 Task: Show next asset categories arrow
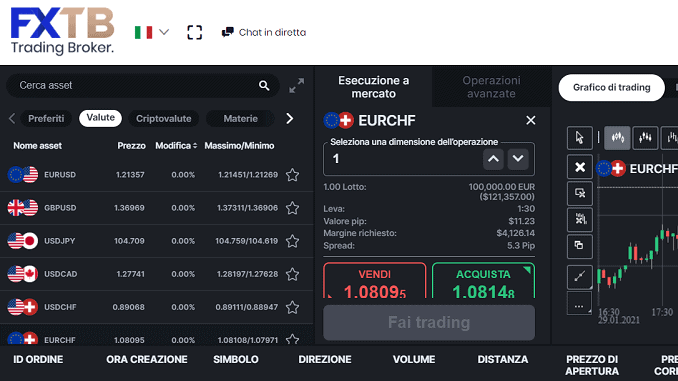point(290,118)
